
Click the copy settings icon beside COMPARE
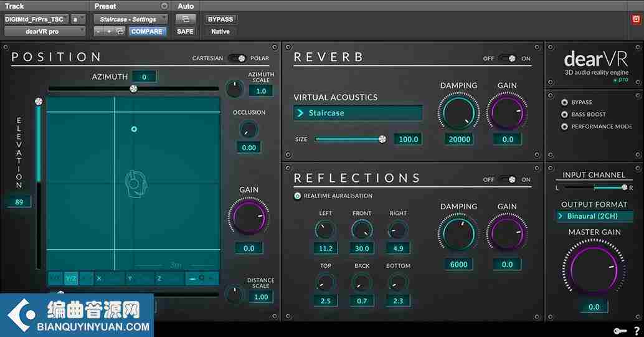(x=120, y=31)
